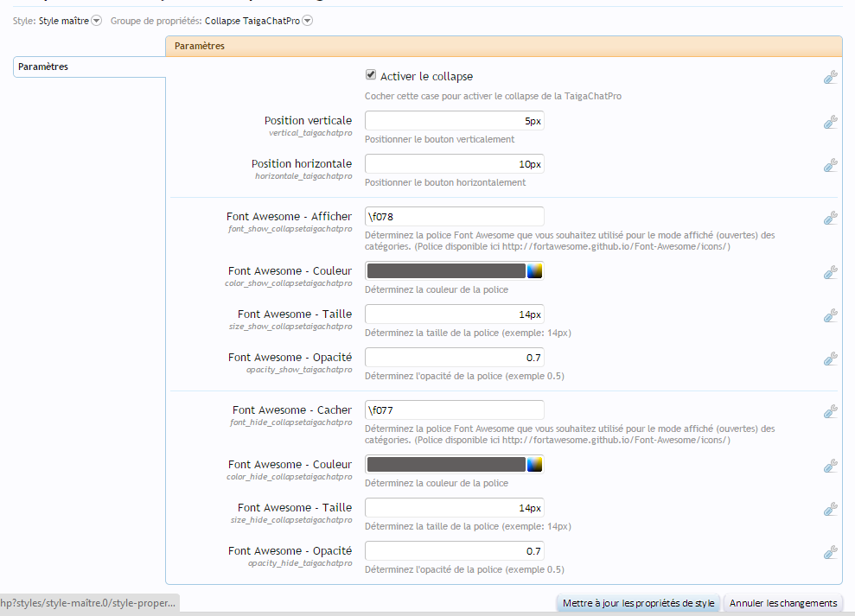This screenshot has width=855, height=616.
Task: Click the Paramètres panel header
Action: click(x=504, y=46)
